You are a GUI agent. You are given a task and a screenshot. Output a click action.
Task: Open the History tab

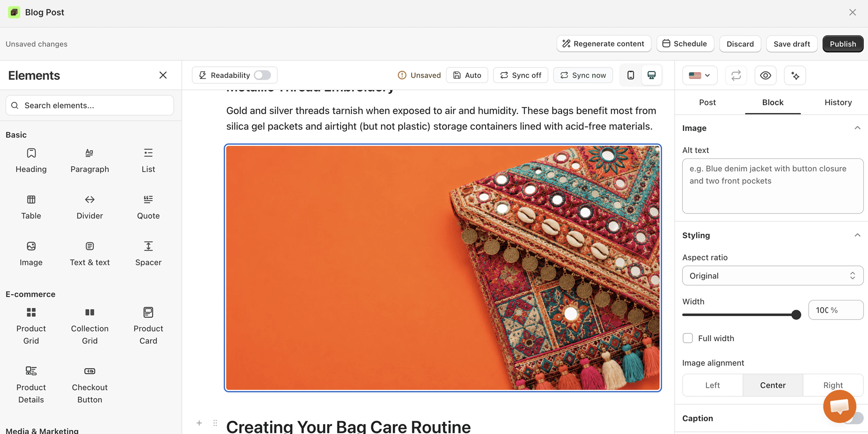click(x=838, y=102)
